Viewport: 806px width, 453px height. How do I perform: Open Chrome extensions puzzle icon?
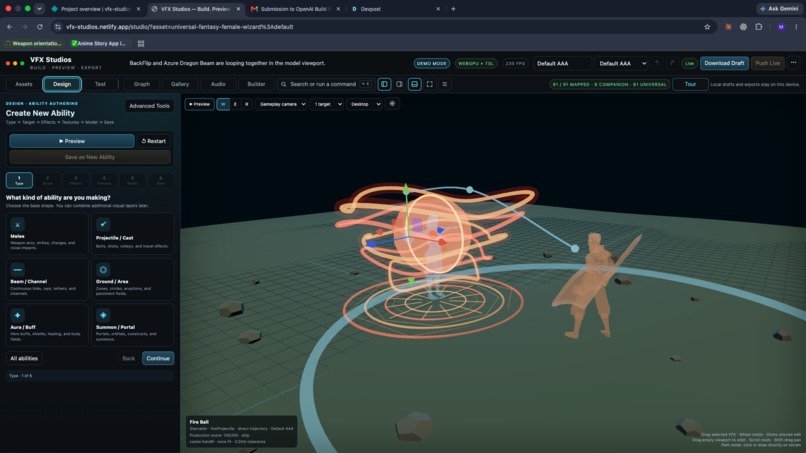pyautogui.click(x=759, y=27)
